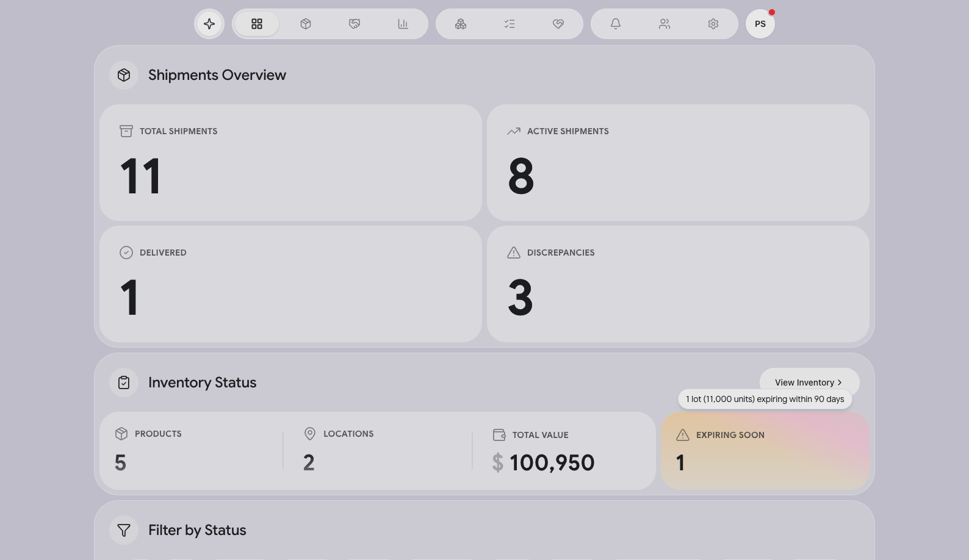Click the Products box icon
The image size is (969, 560).
pyautogui.click(x=121, y=434)
